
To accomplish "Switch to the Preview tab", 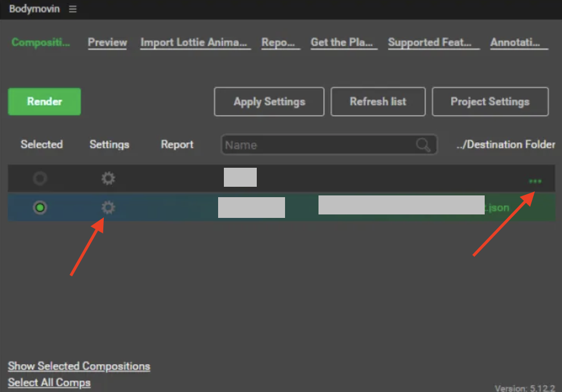I will coord(107,43).
